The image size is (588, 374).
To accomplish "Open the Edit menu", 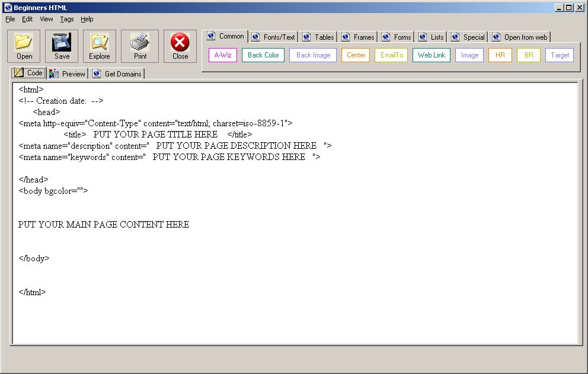I will click(x=27, y=19).
